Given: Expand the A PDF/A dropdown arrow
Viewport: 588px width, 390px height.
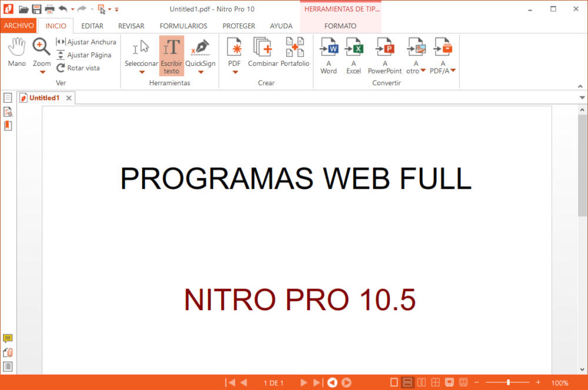Looking at the screenshot, I should pos(453,70).
